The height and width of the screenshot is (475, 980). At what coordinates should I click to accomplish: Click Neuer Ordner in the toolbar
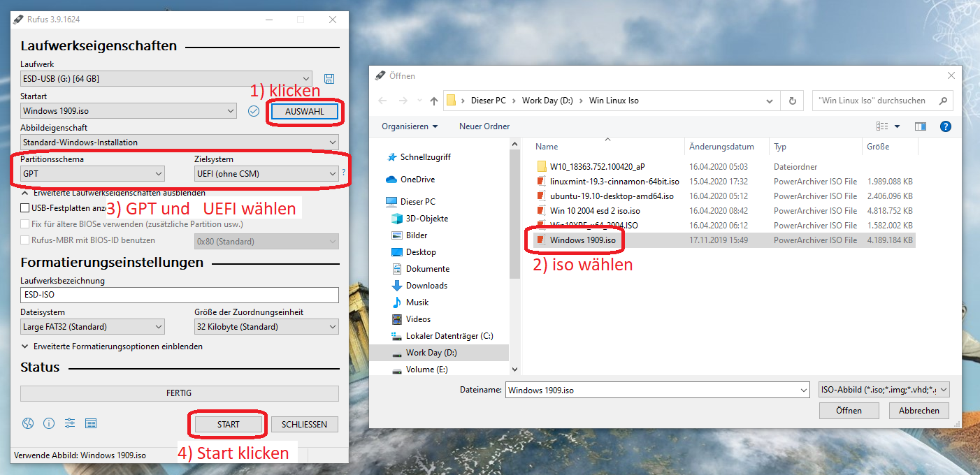[484, 126]
